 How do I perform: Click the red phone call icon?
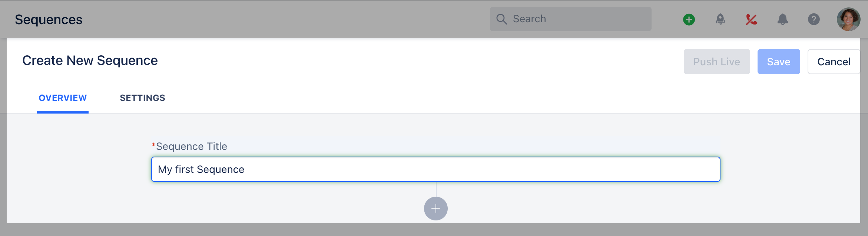(751, 19)
